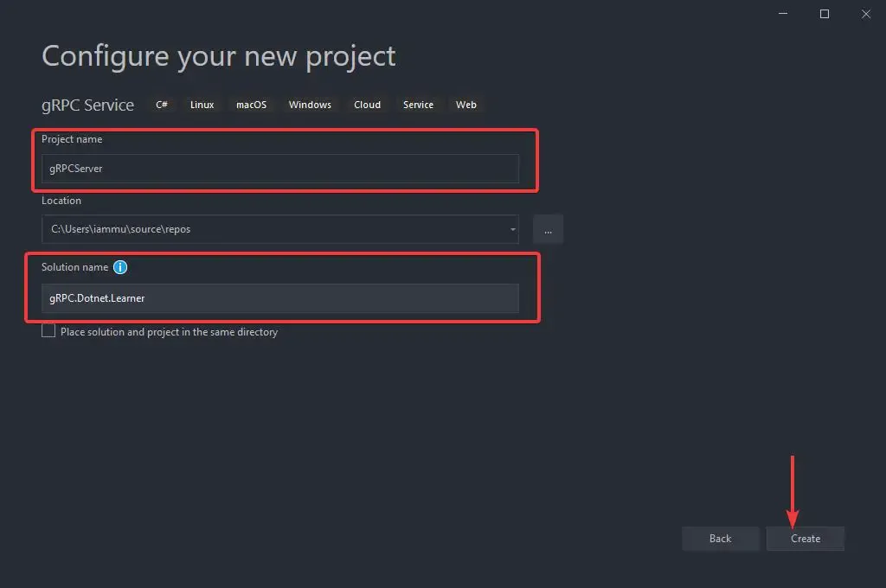This screenshot has height=588, width=886.
Task: Expand the Location folder dropdown
Action: coord(510,228)
